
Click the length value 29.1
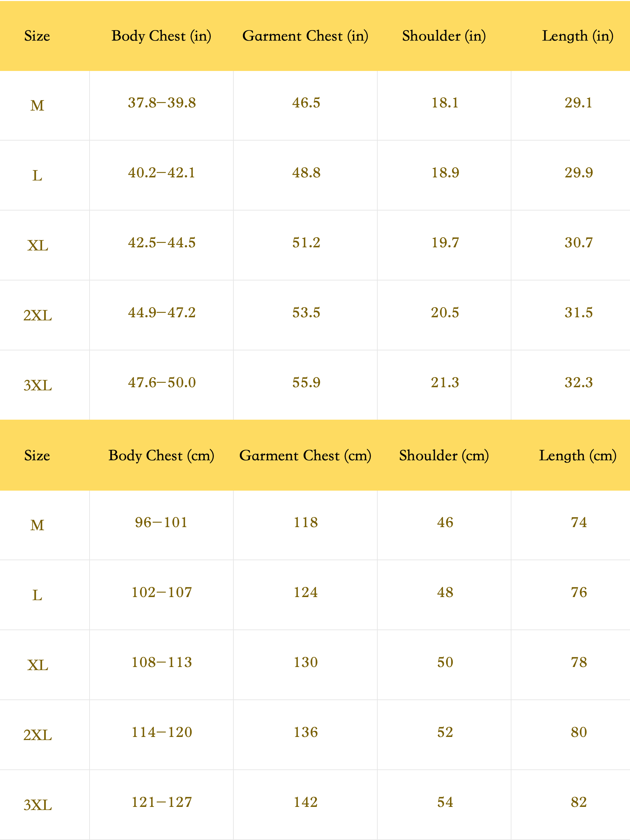pyautogui.click(x=578, y=103)
